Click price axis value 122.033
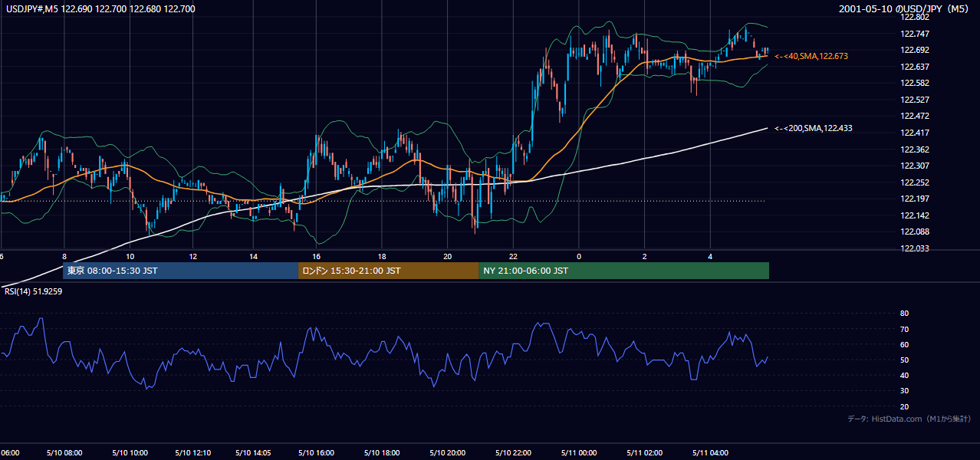The image size is (980, 460). (x=916, y=248)
